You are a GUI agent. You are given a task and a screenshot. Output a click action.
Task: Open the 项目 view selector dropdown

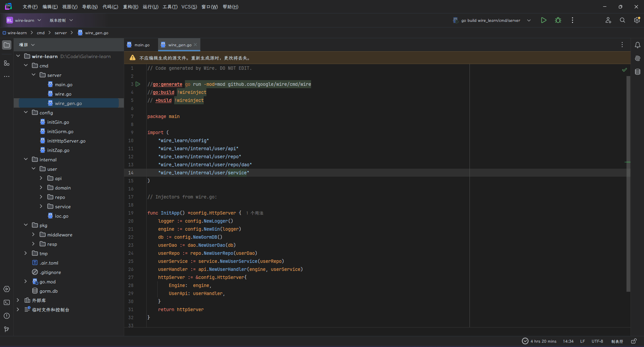pyautogui.click(x=27, y=45)
